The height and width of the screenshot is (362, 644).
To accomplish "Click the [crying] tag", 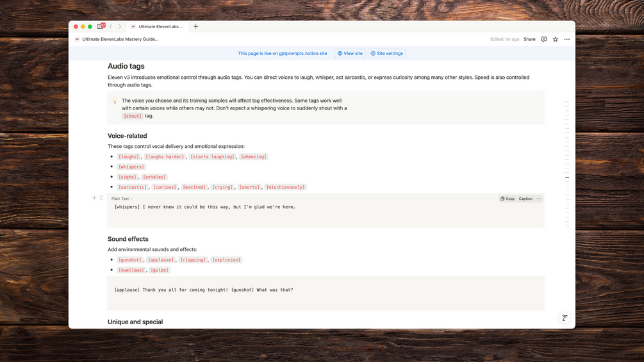I will click(x=222, y=187).
